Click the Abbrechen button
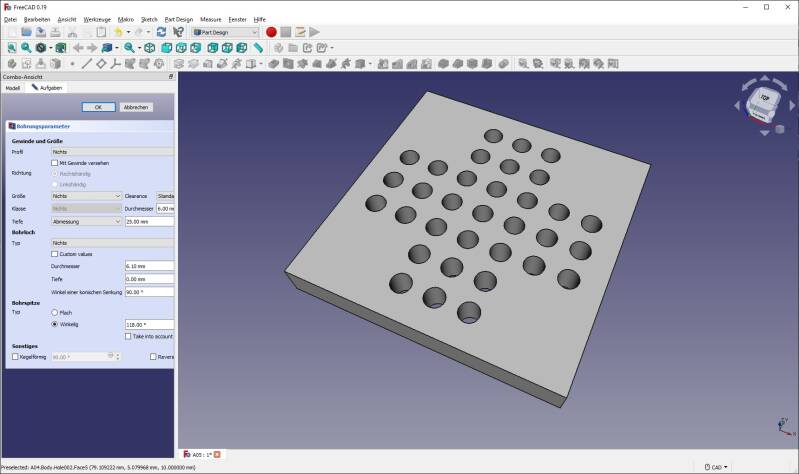The image size is (799, 474). click(x=136, y=107)
